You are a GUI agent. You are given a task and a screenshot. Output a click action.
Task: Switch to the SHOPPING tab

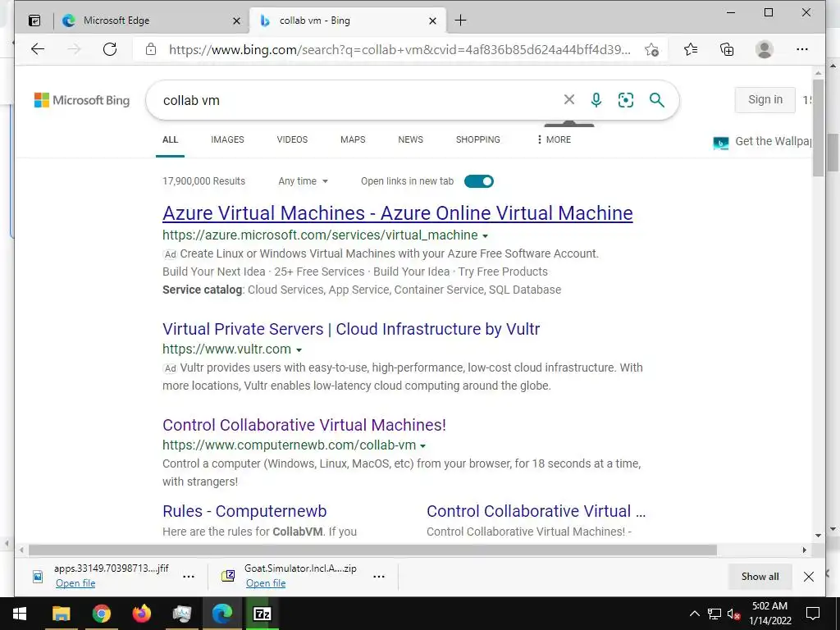coord(478,139)
